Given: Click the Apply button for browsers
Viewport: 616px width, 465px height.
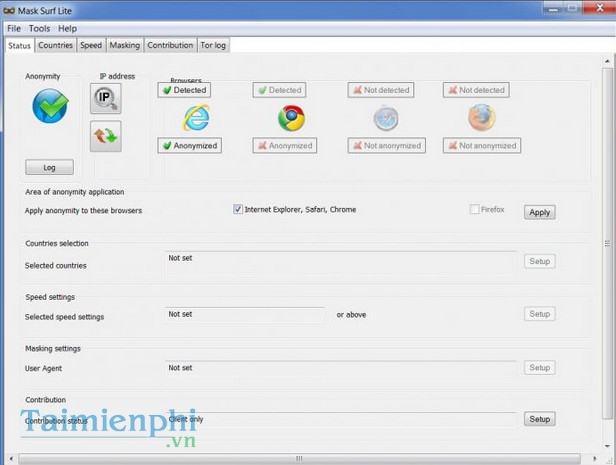Looking at the screenshot, I should coord(539,212).
